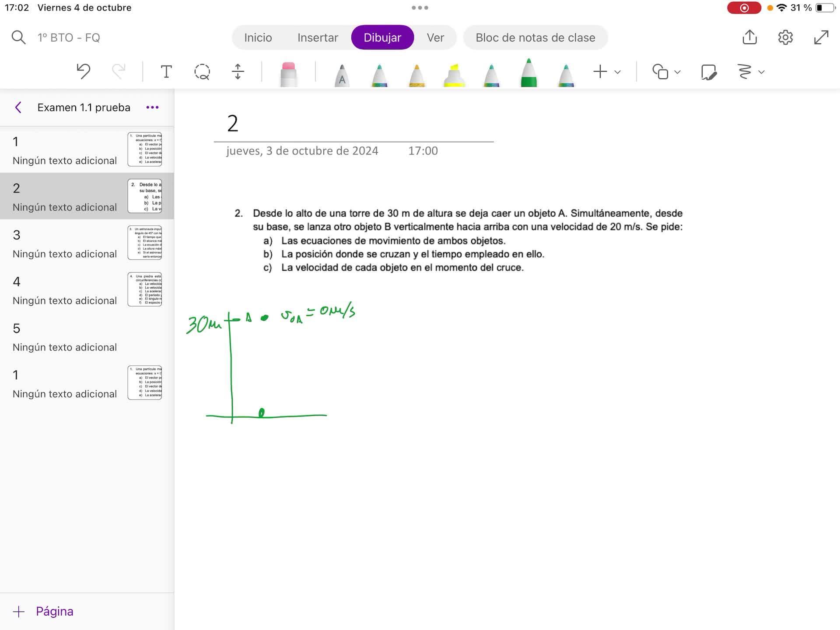Expand the ink-to-text options chevron
Viewport: 840px width, 630px height.
pos(761,72)
